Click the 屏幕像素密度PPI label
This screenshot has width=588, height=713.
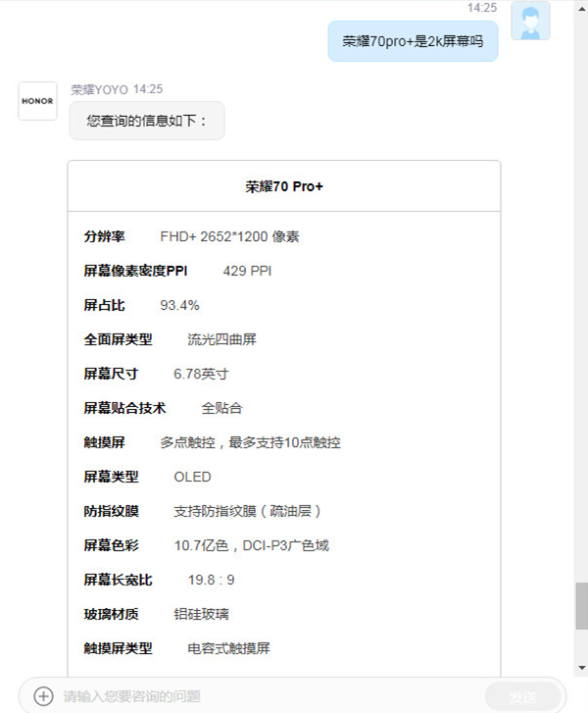[x=135, y=271]
